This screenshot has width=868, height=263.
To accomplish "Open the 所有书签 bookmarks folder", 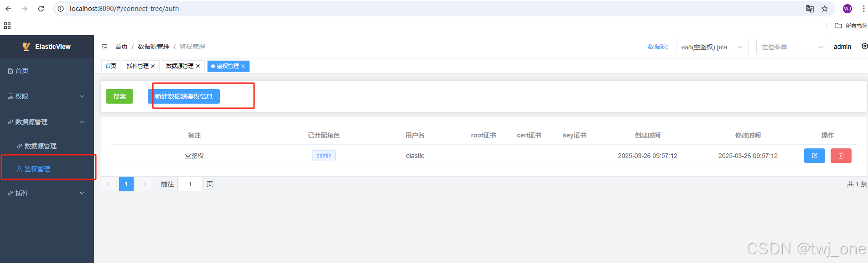I will pyautogui.click(x=851, y=26).
